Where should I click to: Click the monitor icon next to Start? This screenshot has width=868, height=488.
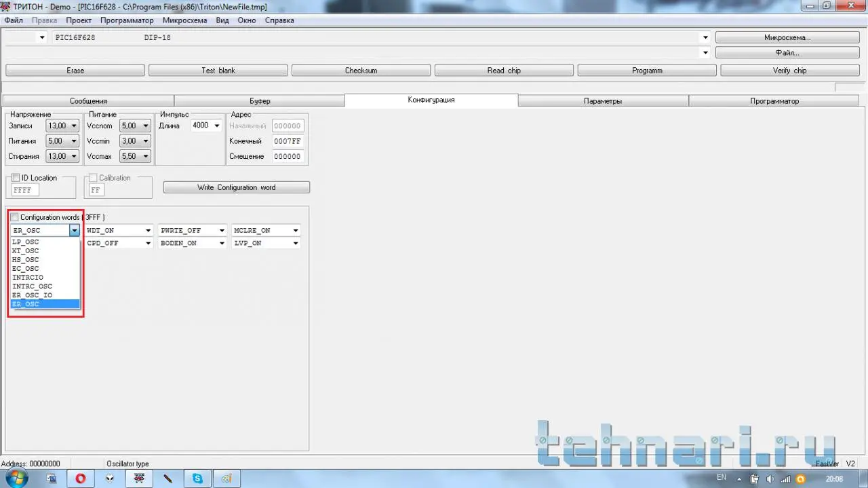click(52, 478)
